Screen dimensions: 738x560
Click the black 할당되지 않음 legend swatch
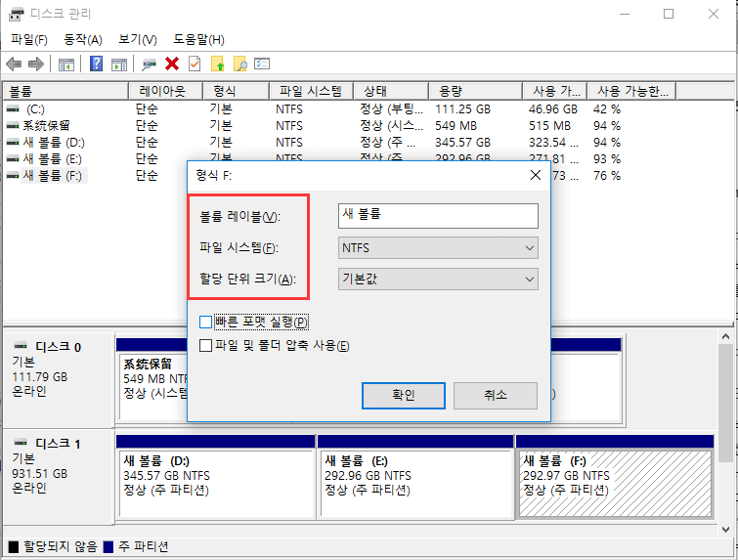14,547
